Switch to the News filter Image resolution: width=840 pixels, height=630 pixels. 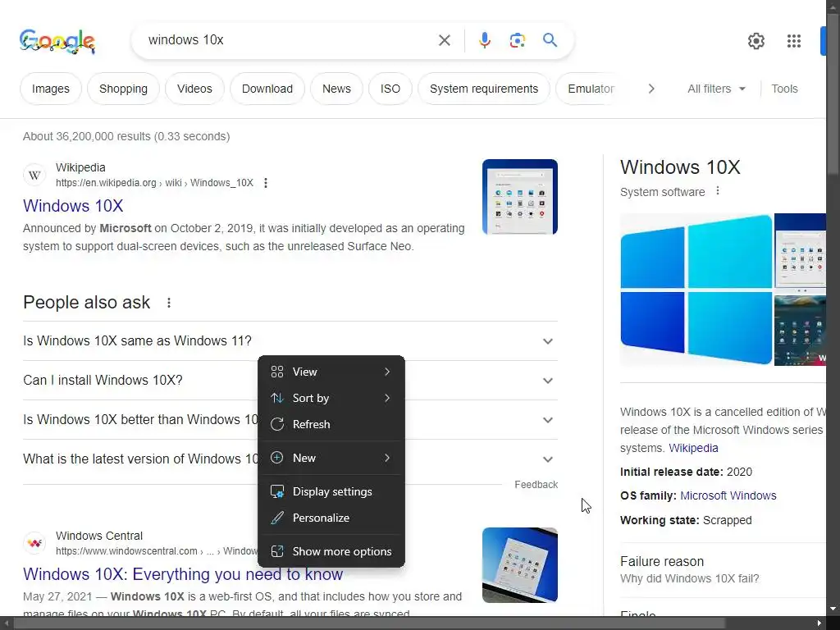336,89
